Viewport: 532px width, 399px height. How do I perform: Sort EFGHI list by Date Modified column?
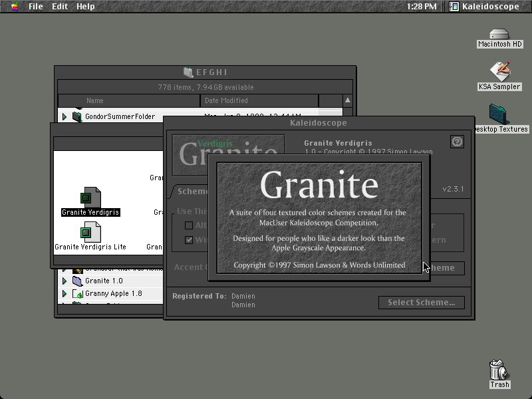(x=259, y=101)
